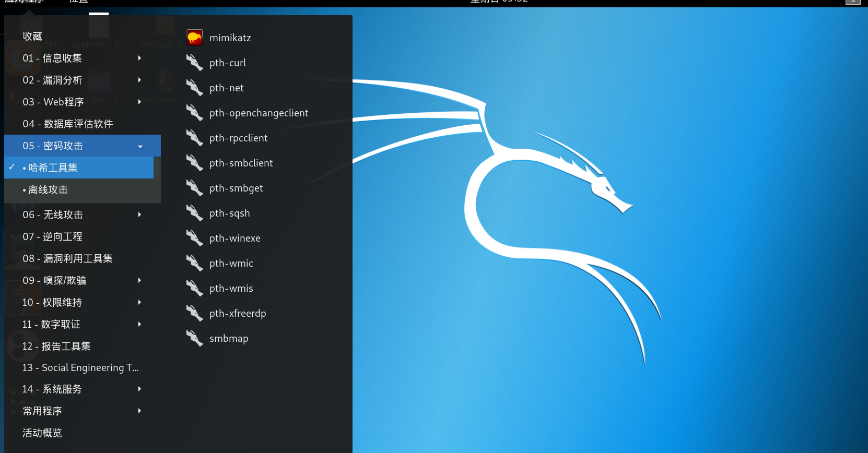Screen dimensions: 868x453
Task: Click the pth-net tool icon
Action: tap(195, 88)
